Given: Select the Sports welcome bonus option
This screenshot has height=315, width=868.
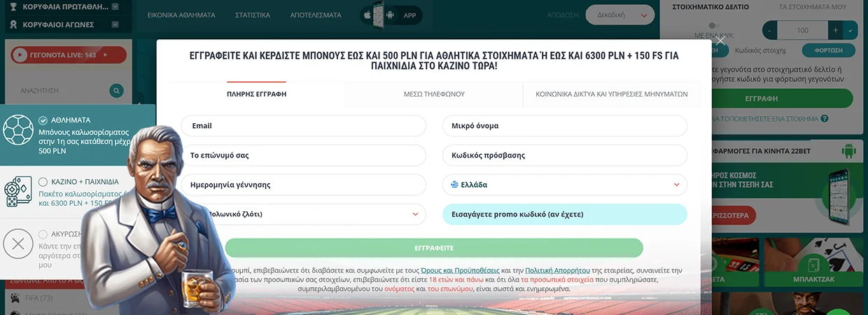Looking at the screenshot, I should point(43,120).
